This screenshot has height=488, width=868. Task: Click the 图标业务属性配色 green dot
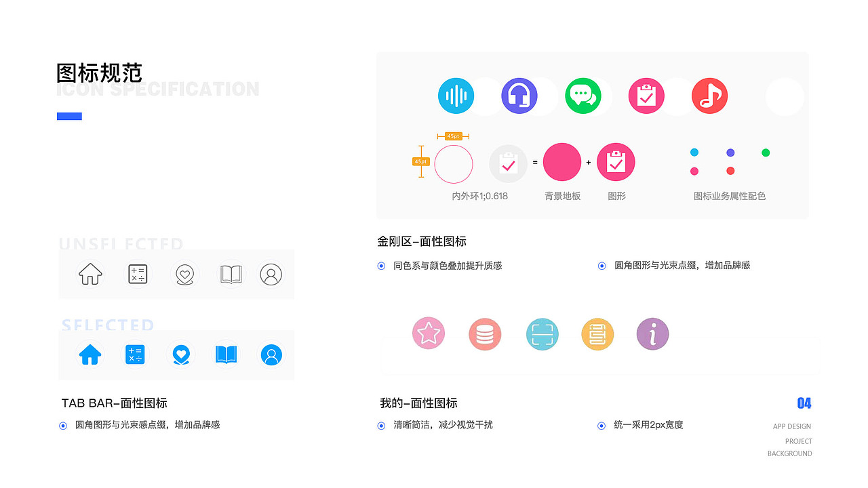766,154
